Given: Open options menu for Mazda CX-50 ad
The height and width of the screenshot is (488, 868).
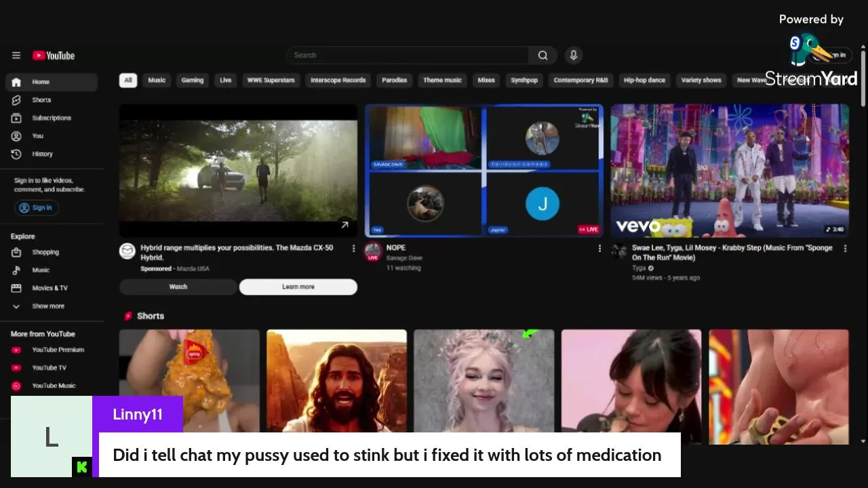Looking at the screenshot, I should (353, 249).
